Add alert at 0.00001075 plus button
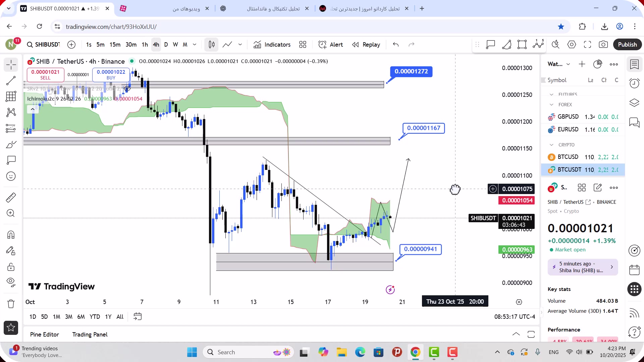This screenshot has height=362, width=644. [x=492, y=189]
